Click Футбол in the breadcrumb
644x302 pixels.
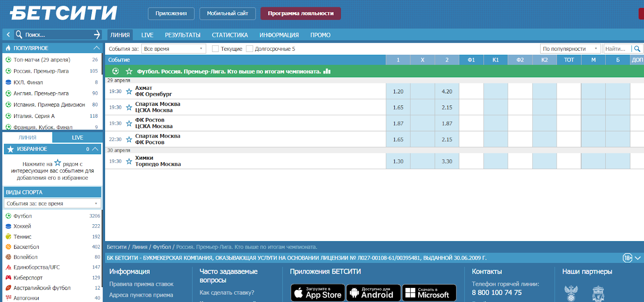tap(162, 247)
